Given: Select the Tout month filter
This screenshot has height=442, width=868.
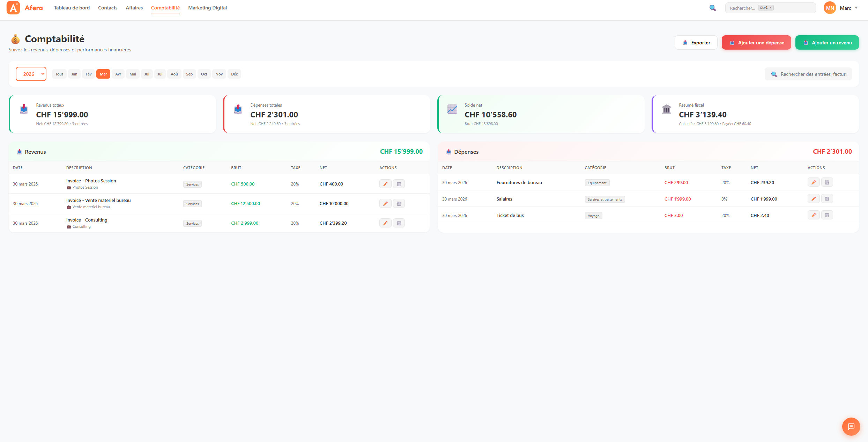Looking at the screenshot, I should tap(59, 74).
